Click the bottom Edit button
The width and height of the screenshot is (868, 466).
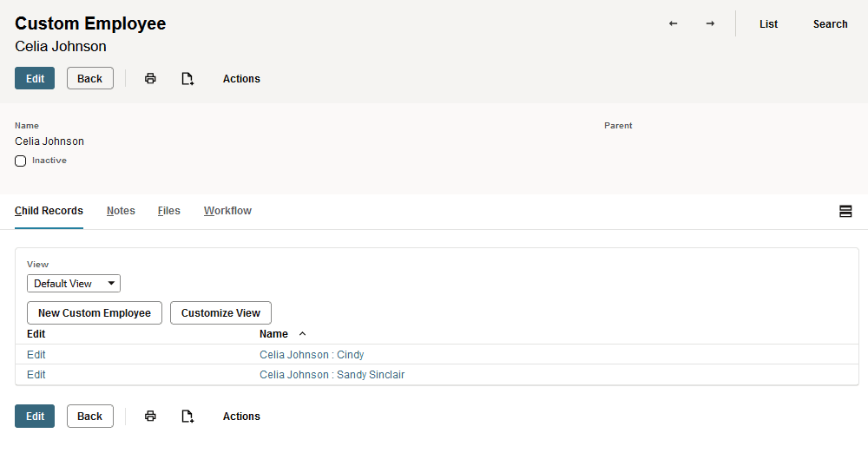tap(35, 417)
